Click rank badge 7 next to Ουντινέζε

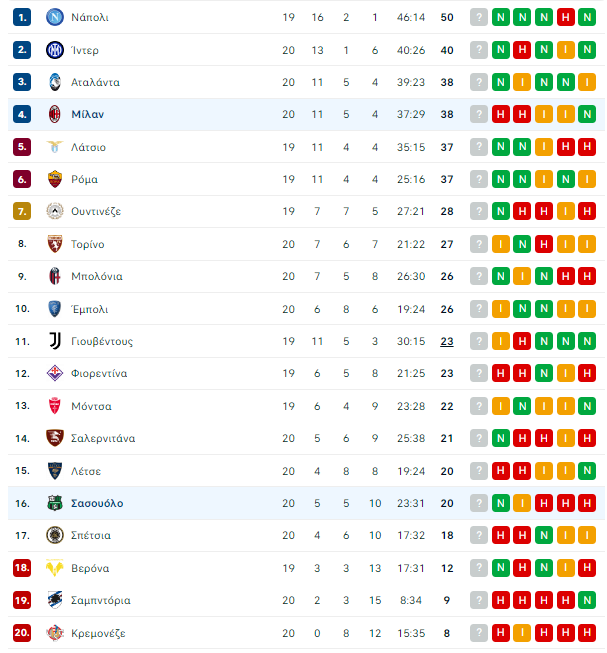22,211
